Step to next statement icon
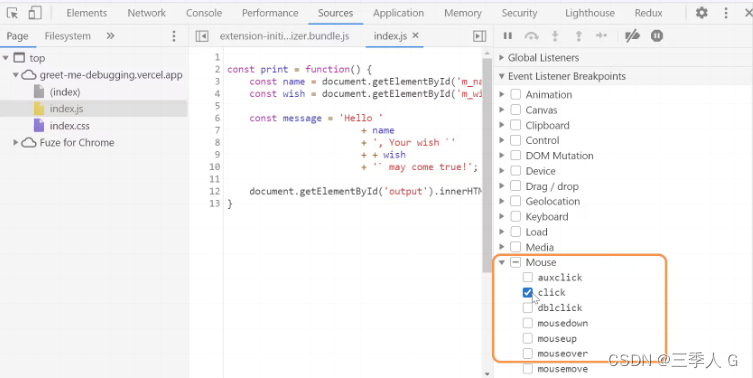The image size is (753, 378). coord(602,36)
